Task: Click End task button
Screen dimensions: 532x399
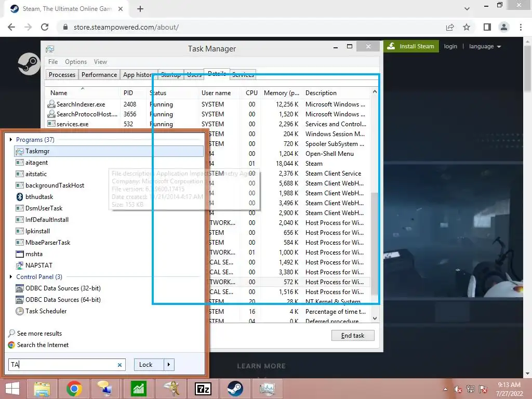Action: click(353, 336)
